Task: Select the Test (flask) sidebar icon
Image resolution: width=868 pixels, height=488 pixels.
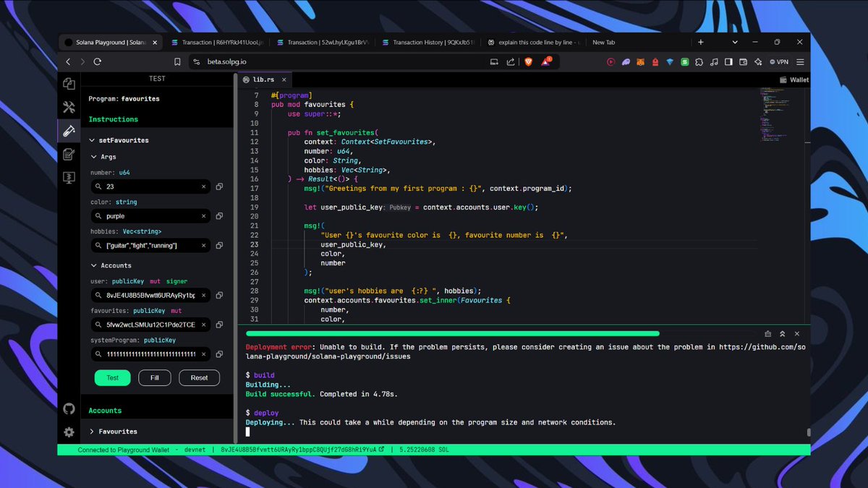Action: click(69, 131)
